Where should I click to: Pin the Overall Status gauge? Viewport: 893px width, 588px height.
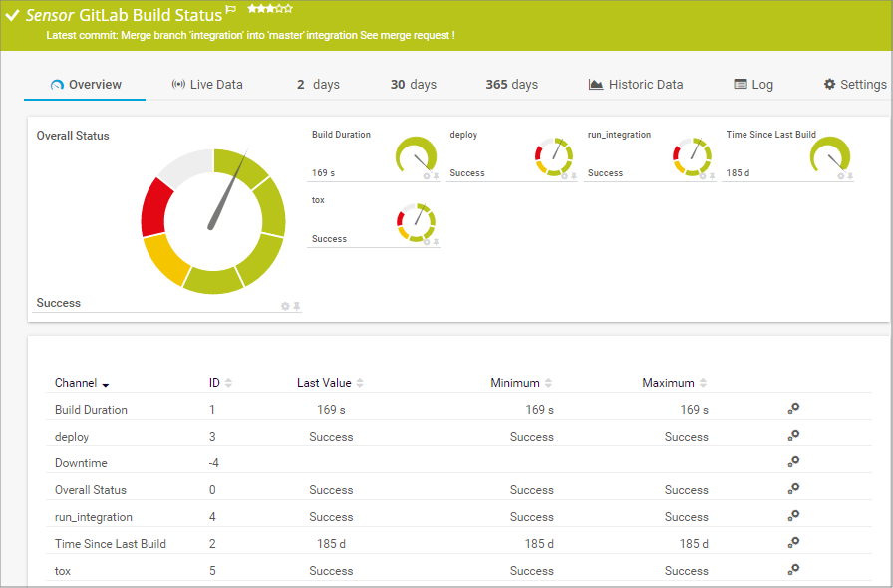point(296,306)
